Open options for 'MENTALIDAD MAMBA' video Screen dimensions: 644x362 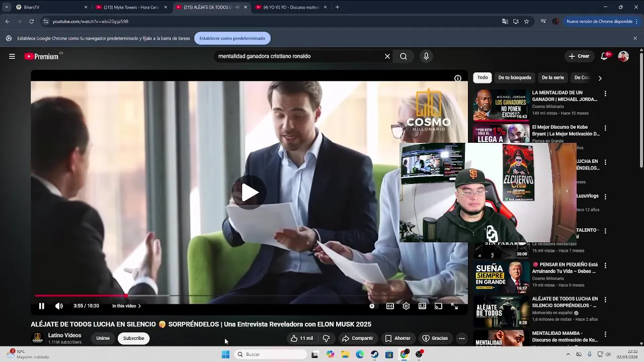pos(605,334)
